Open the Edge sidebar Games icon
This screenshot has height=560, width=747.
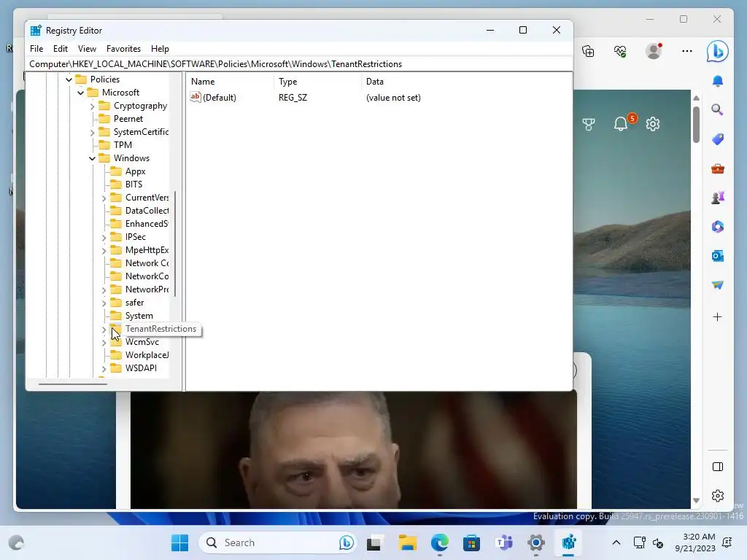(718, 197)
